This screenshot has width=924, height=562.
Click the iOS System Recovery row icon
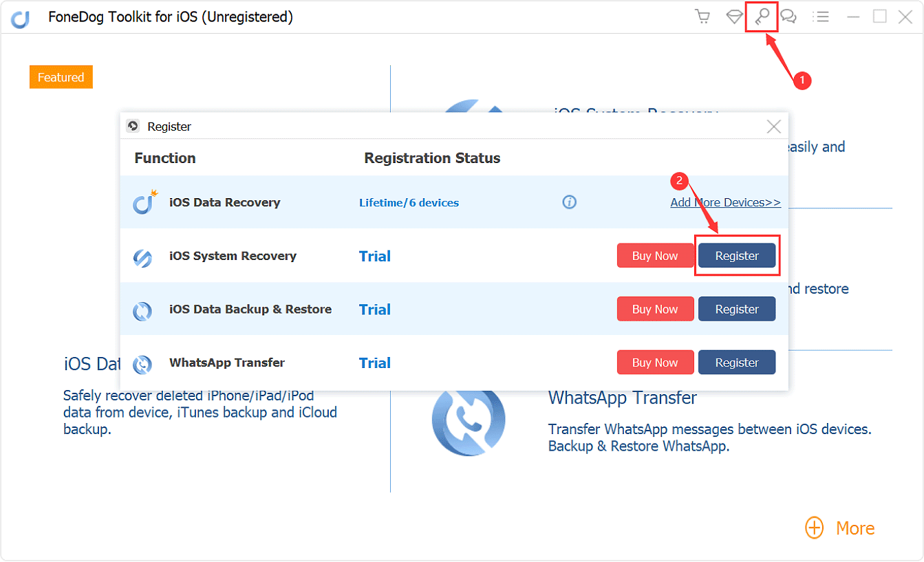[142, 258]
